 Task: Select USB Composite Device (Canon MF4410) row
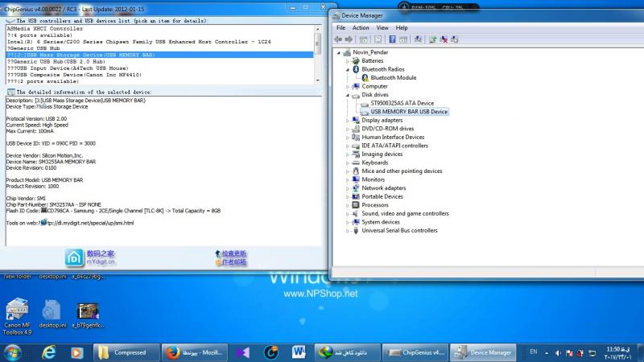160,75
